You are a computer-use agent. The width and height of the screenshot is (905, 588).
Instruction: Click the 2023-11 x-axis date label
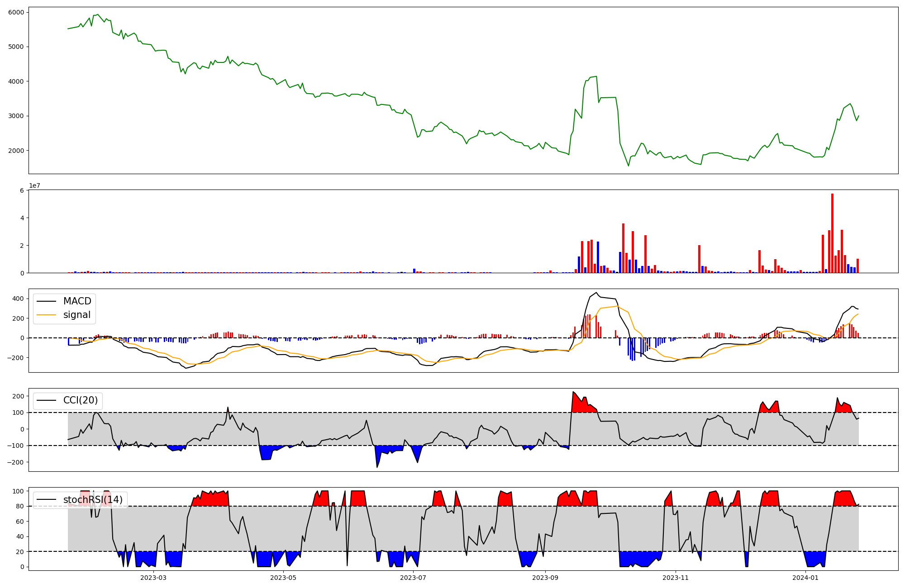point(676,578)
